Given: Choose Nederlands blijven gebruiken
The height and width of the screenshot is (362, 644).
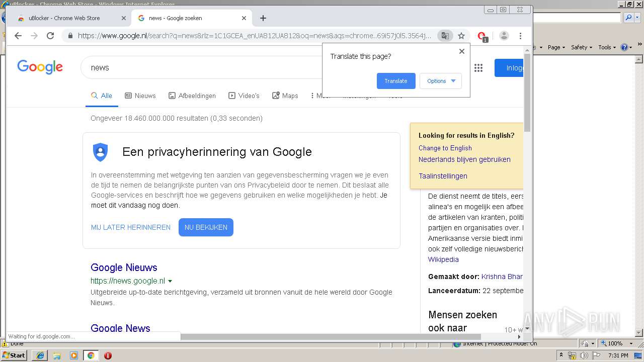Looking at the screenshot, I should pos(464,159).
